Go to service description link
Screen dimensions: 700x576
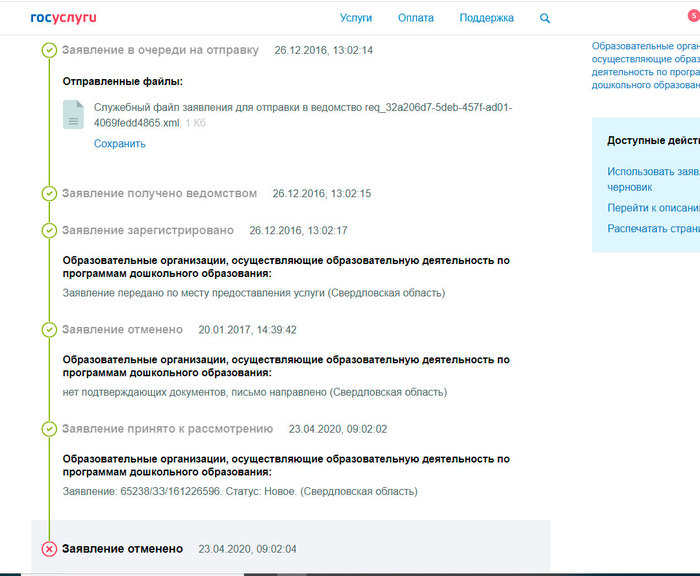652,208
